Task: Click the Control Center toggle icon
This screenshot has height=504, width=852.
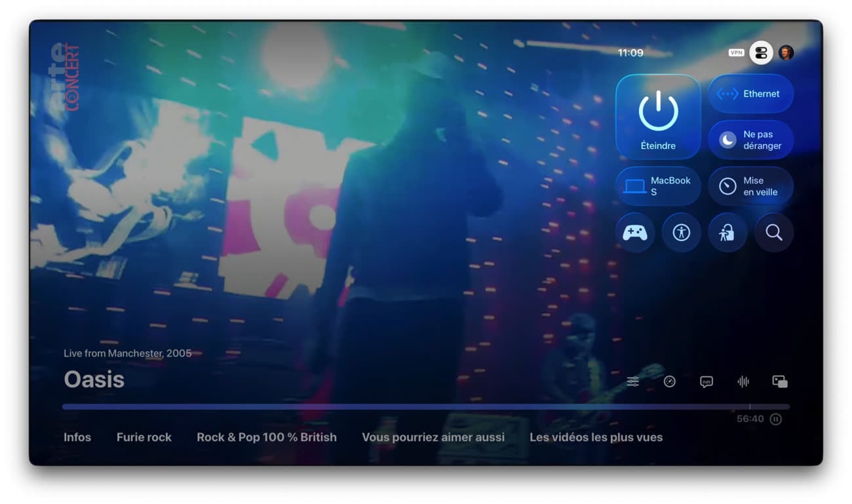Action: [761, 53]
